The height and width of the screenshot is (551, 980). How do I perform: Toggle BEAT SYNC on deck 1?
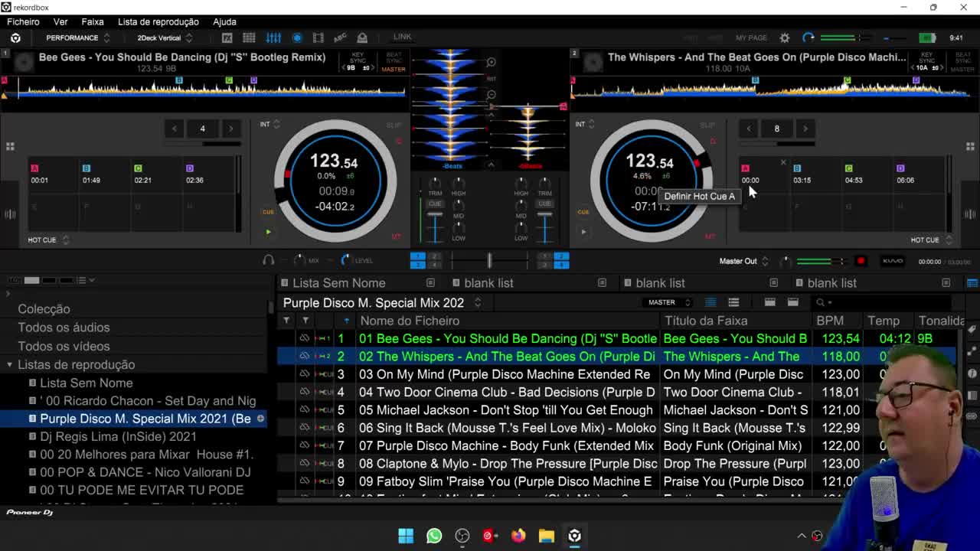[394, 58]
